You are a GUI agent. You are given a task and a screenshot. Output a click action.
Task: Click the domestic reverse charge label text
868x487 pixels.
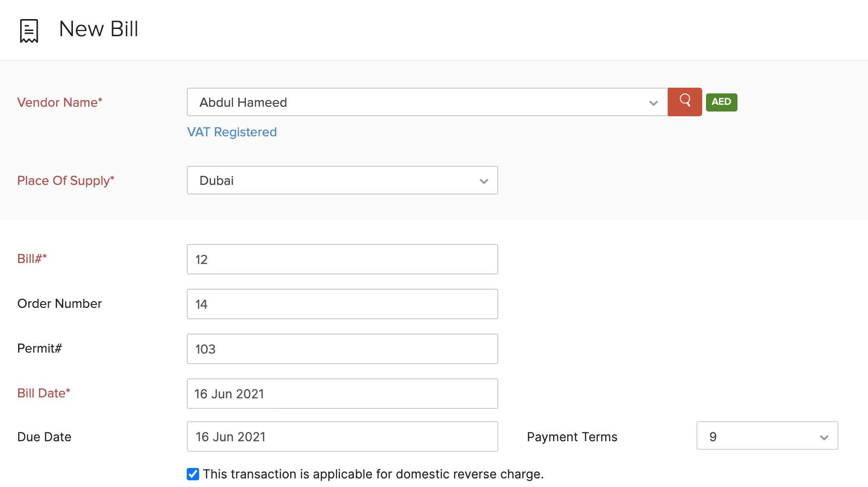tap(373, 474)
